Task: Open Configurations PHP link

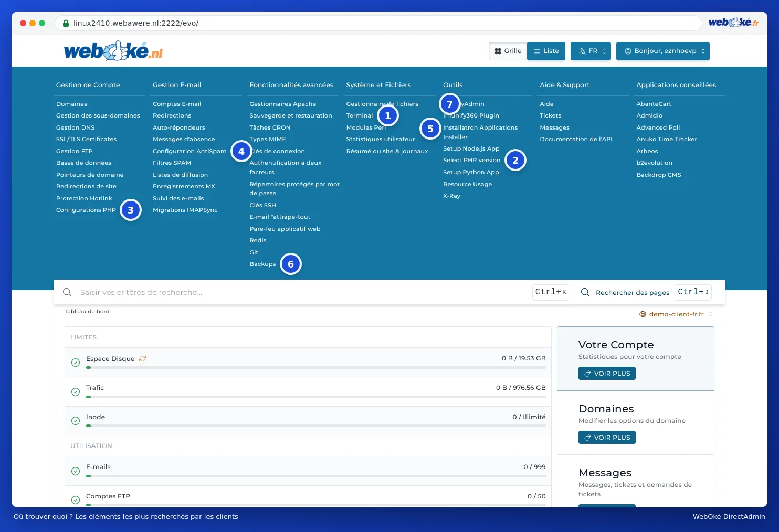Action: [x=86, y=210]
